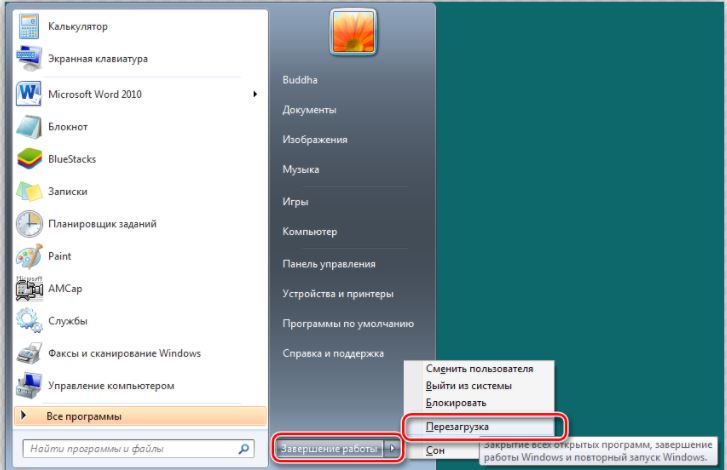Choose Сон in the shutdown menu

point(435,450)
